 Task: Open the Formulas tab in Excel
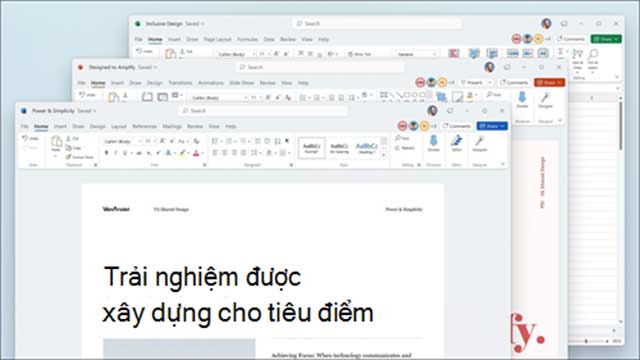[x=247, y=40]
